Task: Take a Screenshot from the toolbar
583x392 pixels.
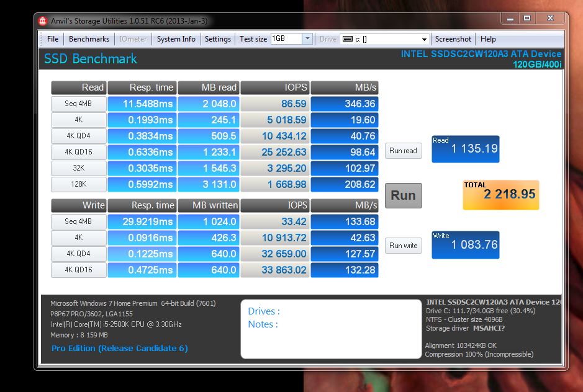Action: [453, 39]
